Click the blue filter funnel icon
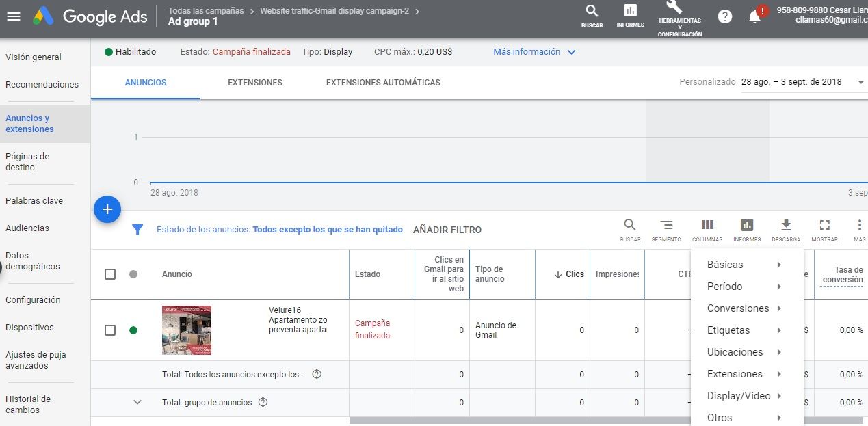Viewport: 868px width, 426px height. (137, 230)
